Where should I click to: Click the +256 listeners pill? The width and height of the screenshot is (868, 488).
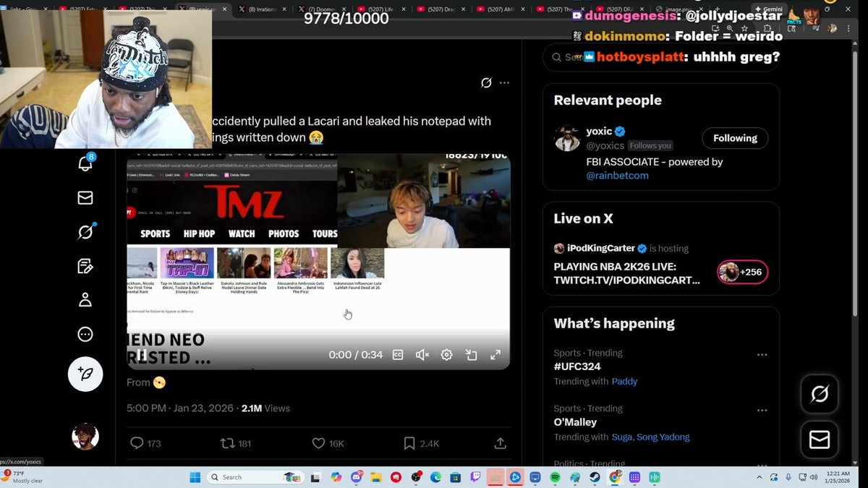point(742,273)
